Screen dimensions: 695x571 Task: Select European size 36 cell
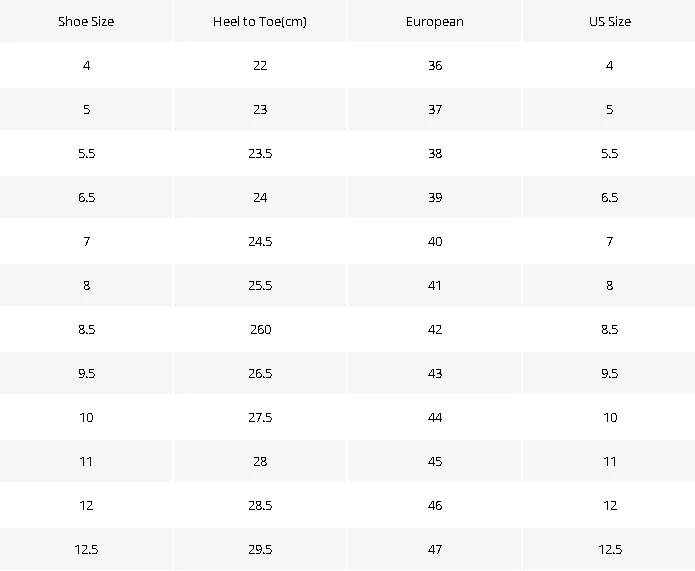point(435,66)
